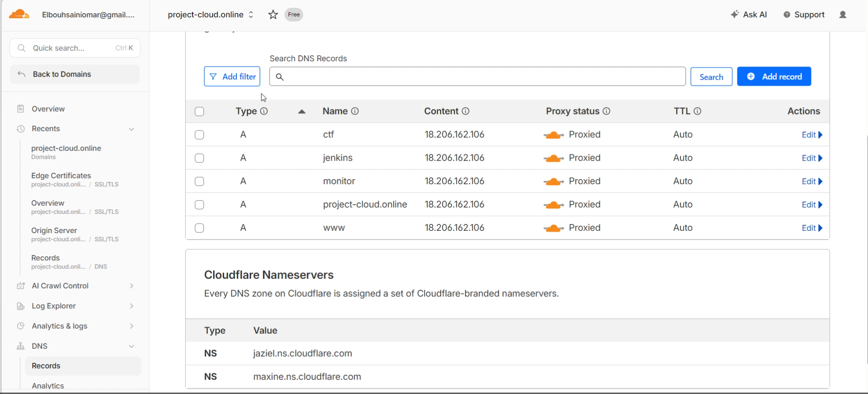Click the jaziel.ns.cloudflare.com nameserver value
This screenshot has height=394, width=868.
pyautogui.click(x=303, y=353)
